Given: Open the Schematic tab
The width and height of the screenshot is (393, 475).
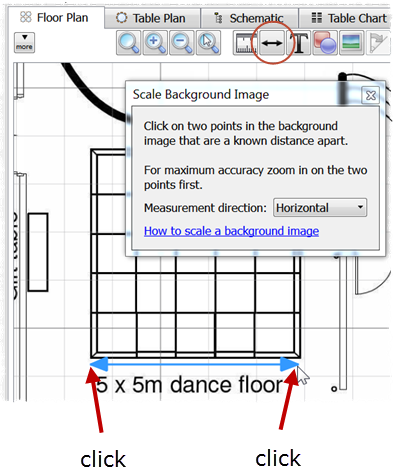Looking at the screenshot, I should [249, 18].
